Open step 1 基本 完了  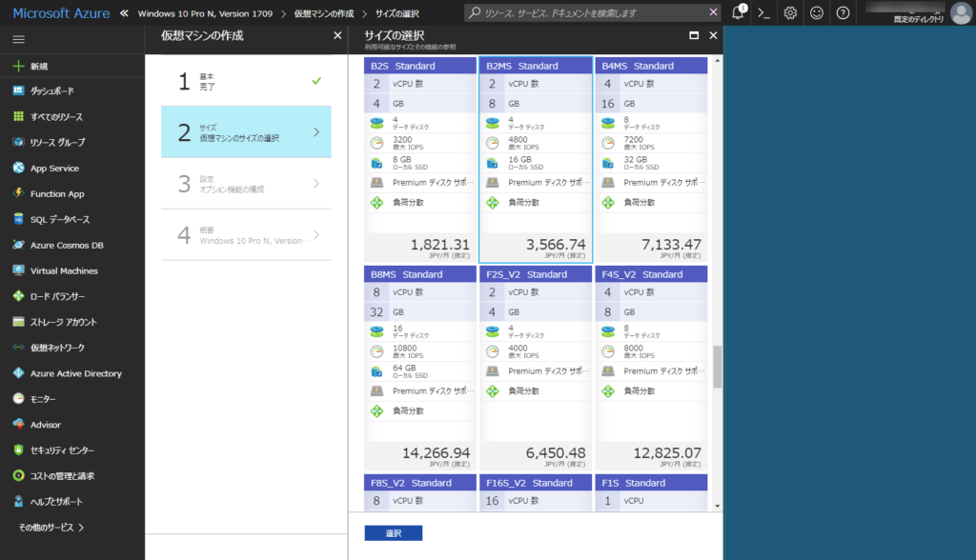246,81
